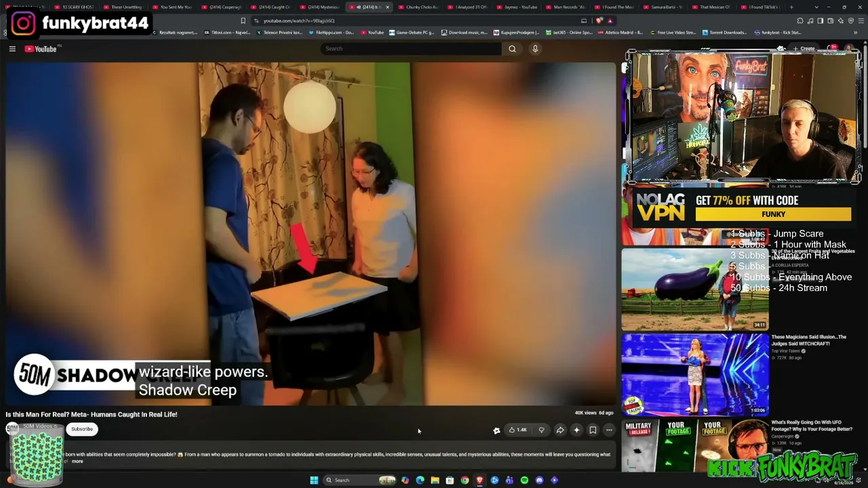The image size is (868, 488).
Task: Close the active YouTube browser tab
Action: click(x=387, y=7)
